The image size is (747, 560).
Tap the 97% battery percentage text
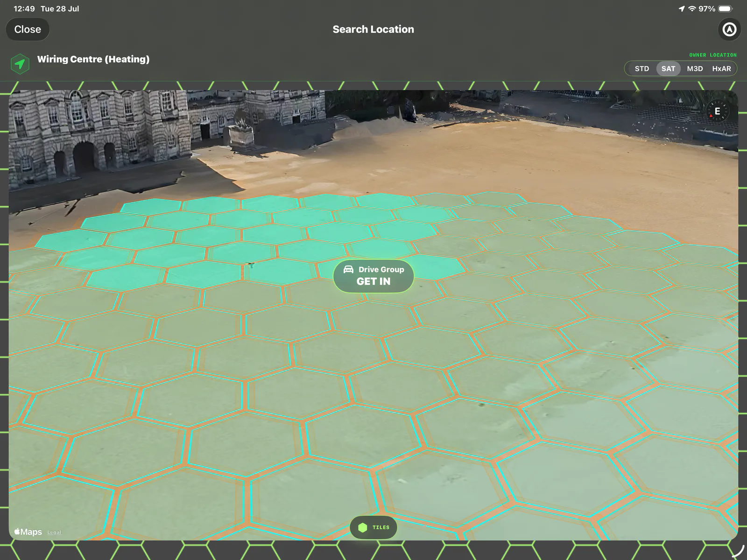coord(707,9)
